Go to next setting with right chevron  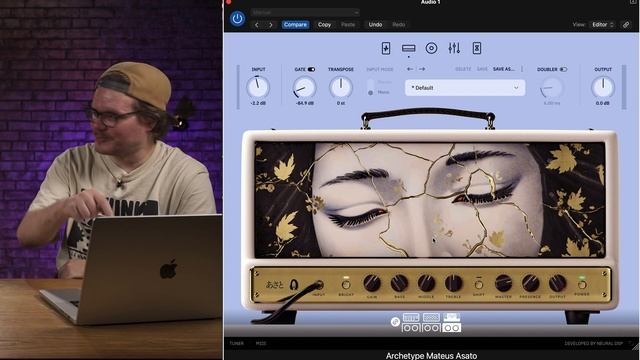[271, 25]
